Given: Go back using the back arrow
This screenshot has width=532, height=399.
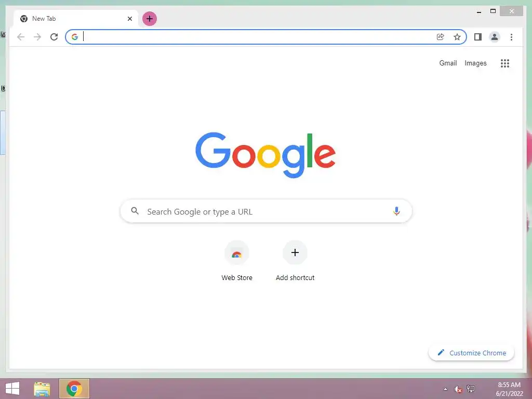Looking at the screenshot, I should (21, 37).
